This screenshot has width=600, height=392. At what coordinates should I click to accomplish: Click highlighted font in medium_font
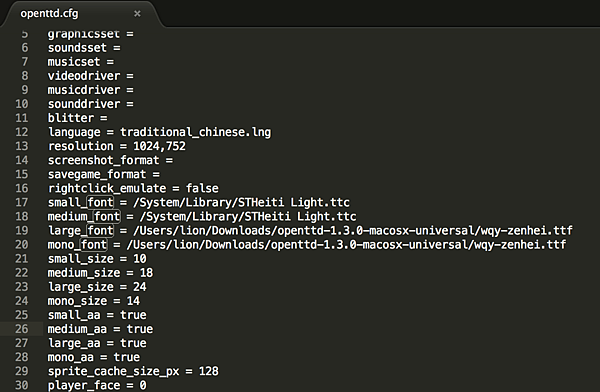coord(107,216)
